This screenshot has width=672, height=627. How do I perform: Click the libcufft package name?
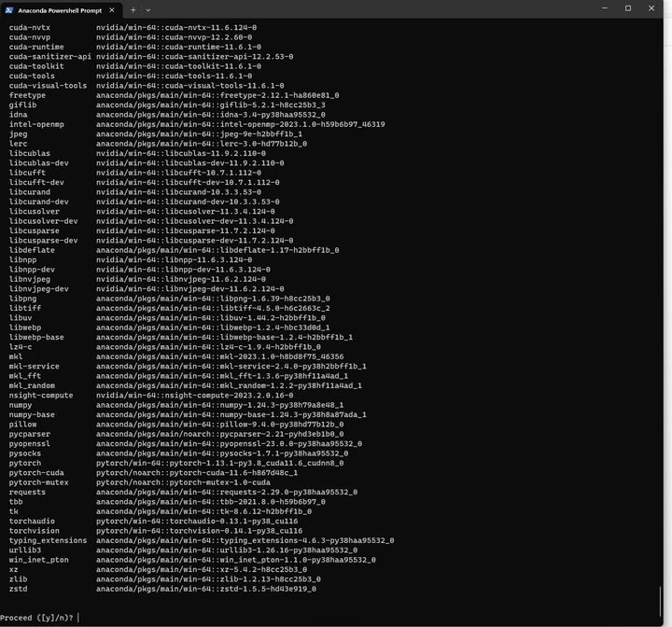click(x=27, y=173)
